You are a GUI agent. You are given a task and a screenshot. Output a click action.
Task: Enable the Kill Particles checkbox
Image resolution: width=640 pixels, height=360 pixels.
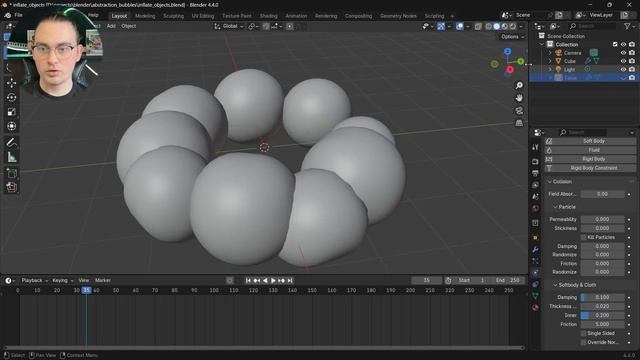point(584,237)
